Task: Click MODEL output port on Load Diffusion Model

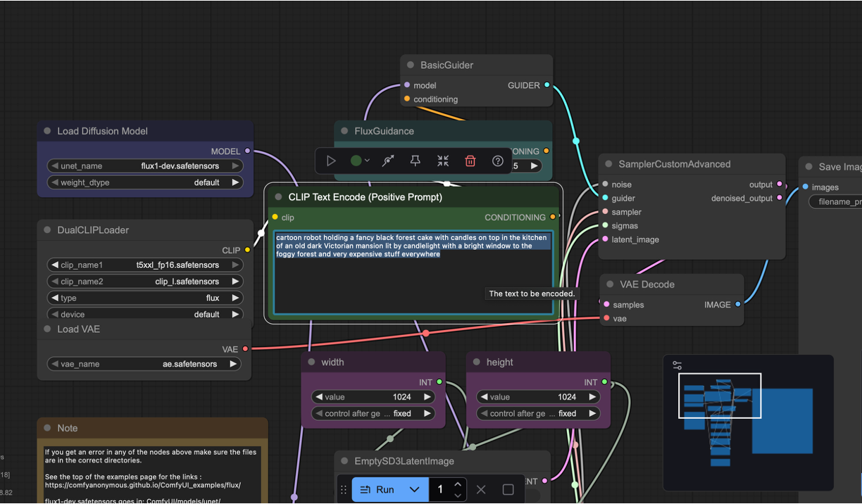Action: point(247,151)
